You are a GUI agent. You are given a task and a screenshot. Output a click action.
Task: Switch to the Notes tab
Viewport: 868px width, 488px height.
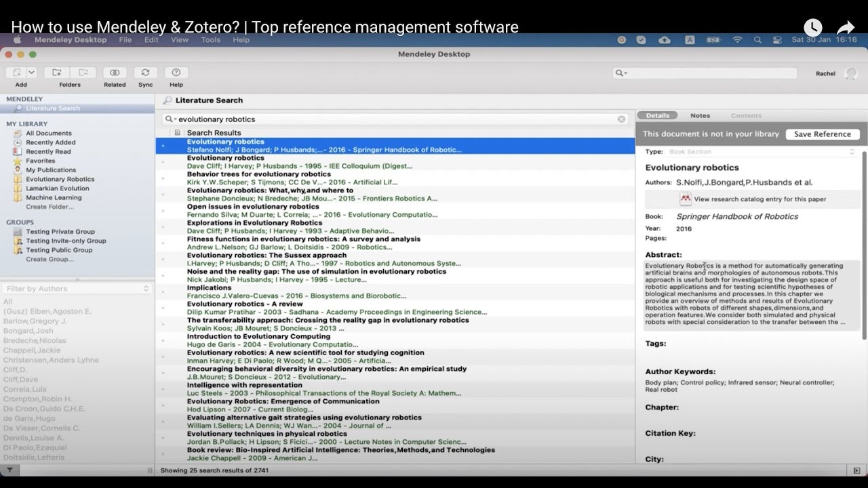[x=700, y=116]
